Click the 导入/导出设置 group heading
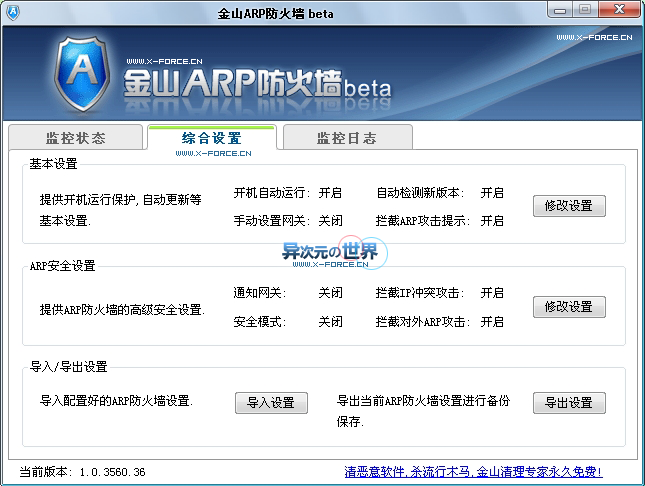The width and height of the screenshot is (645, 486). tap(69, 366)
